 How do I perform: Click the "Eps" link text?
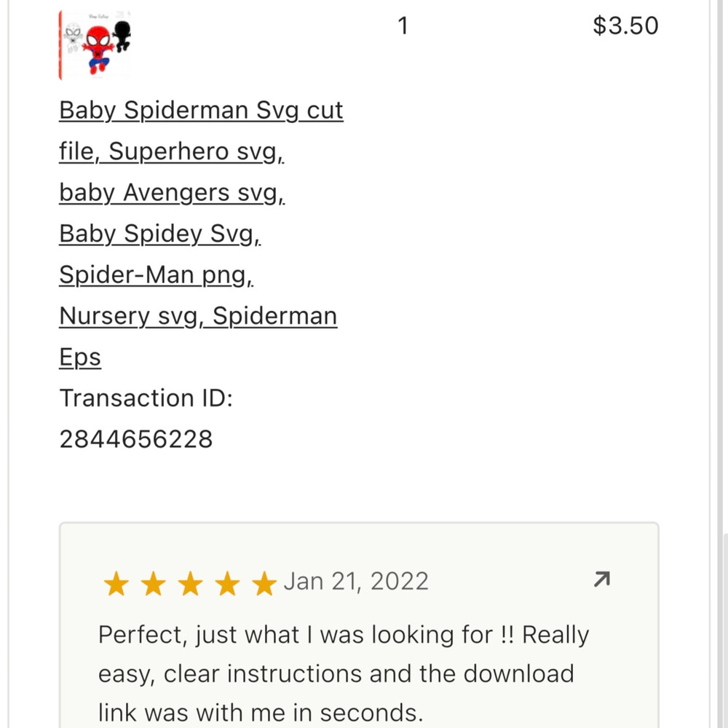80,357
